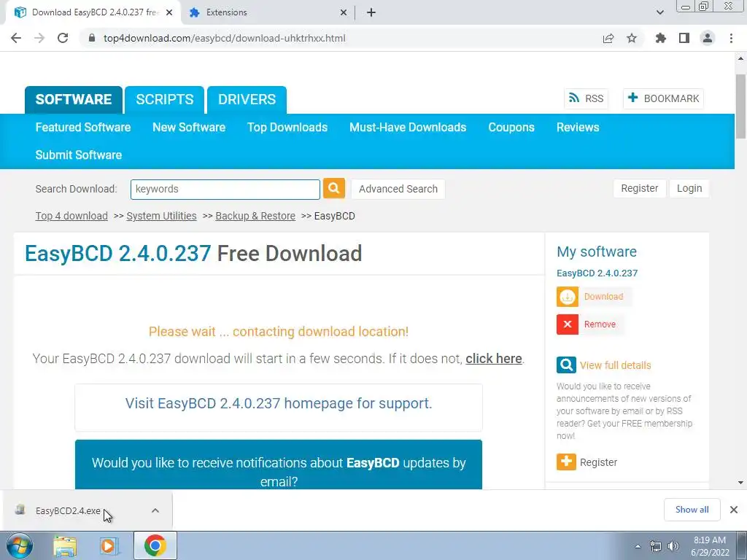Click the network tray icon

[x=656, y=546]
